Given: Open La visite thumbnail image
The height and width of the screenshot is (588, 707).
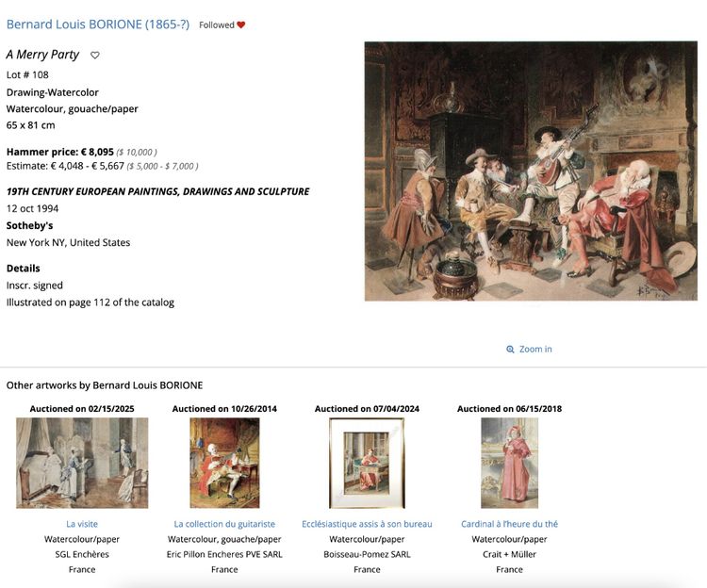Looking at the screenshot, I should pos(82,463).
